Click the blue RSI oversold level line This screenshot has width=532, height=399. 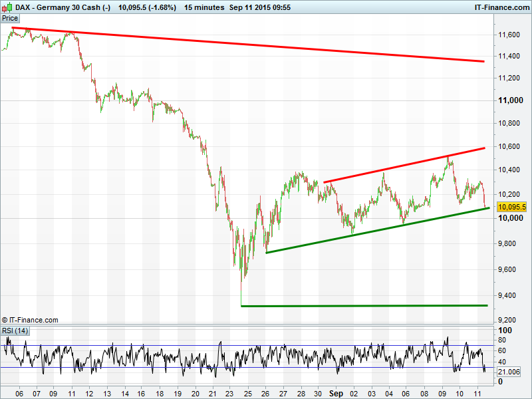(x=199, y=367)
